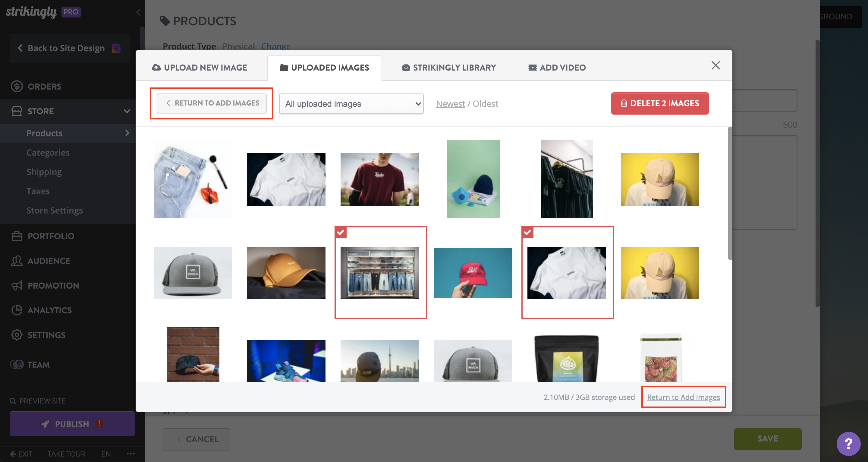The width and height of the screenshot is (868, 462).
Task: Click the Save button
Action: 768,439
